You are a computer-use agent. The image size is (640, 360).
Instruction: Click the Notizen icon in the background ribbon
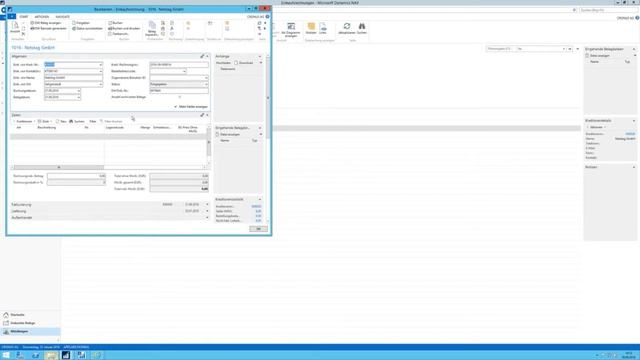311,29
